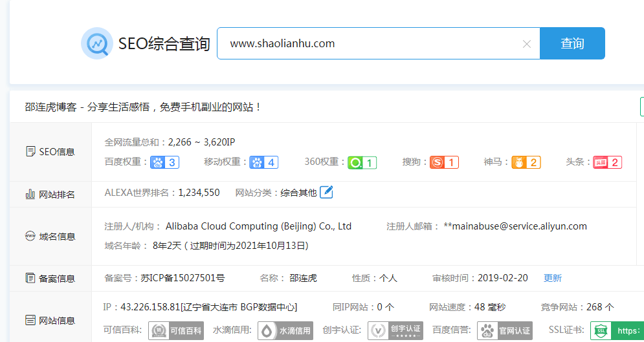Click the 名称 value 邵连虎
This screenshot has height=342, width=644.
303,278
